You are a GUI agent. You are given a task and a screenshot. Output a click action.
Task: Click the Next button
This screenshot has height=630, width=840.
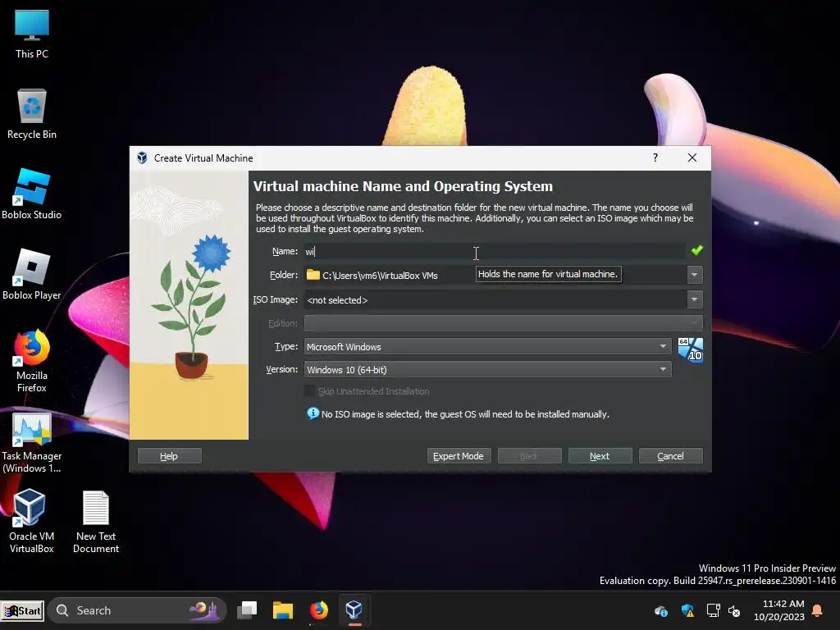tap(600, 456)
